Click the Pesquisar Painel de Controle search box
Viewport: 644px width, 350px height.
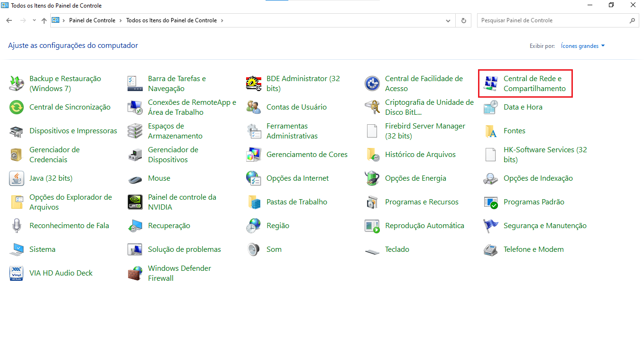click(552, 20)
